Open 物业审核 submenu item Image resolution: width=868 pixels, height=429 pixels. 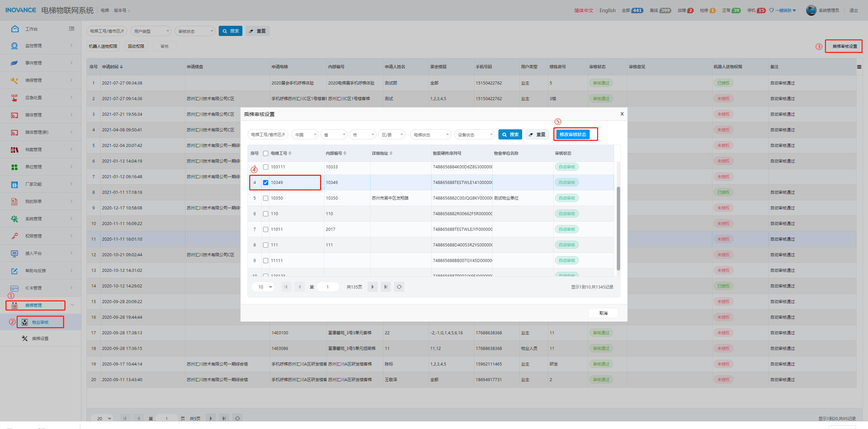pos(40,322)
